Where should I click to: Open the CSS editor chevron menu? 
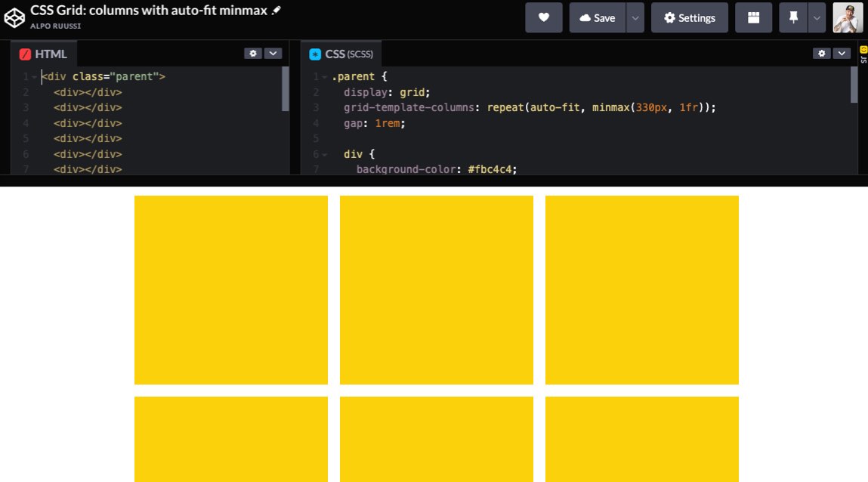point(842,54)
